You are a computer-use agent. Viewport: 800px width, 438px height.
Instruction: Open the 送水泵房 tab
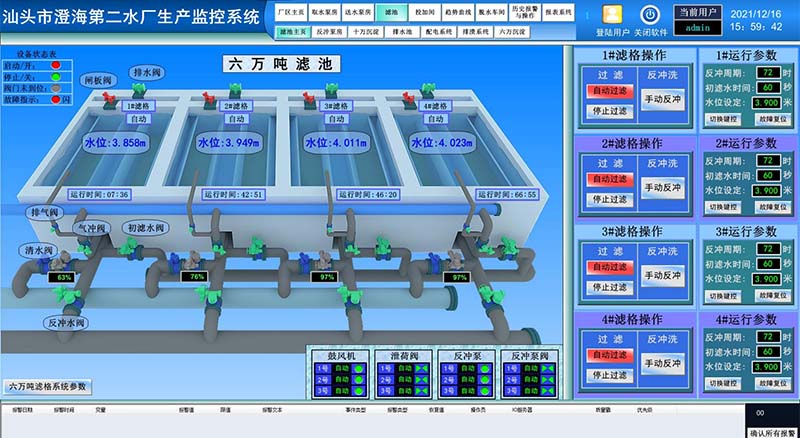357,13
